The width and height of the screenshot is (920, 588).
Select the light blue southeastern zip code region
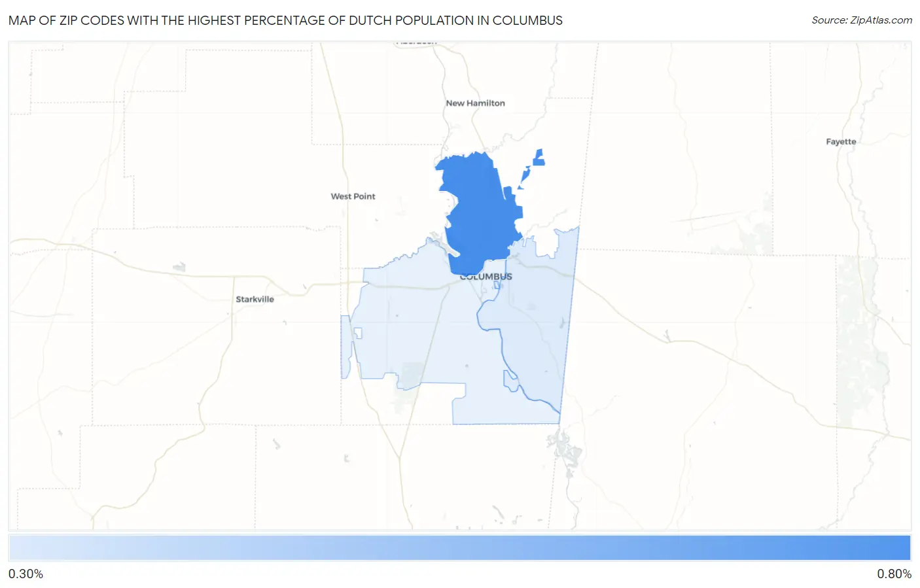537,320
